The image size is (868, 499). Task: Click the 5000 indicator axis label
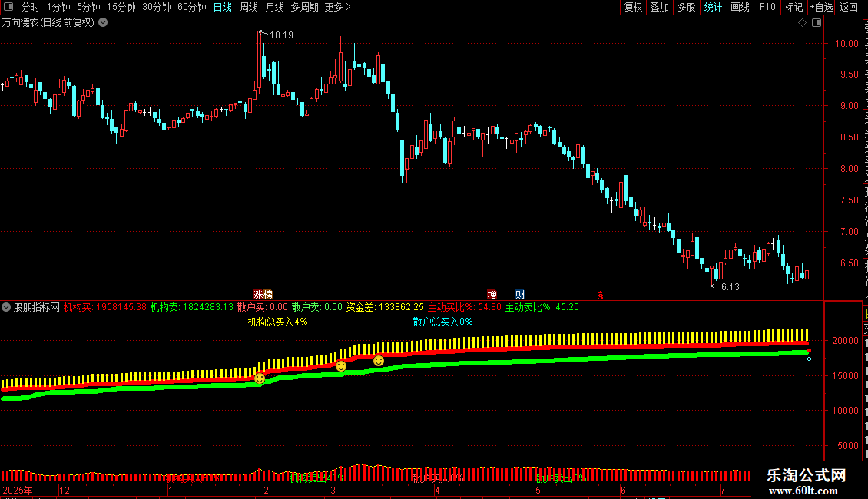pyautogui.click(x=848, y=445)
